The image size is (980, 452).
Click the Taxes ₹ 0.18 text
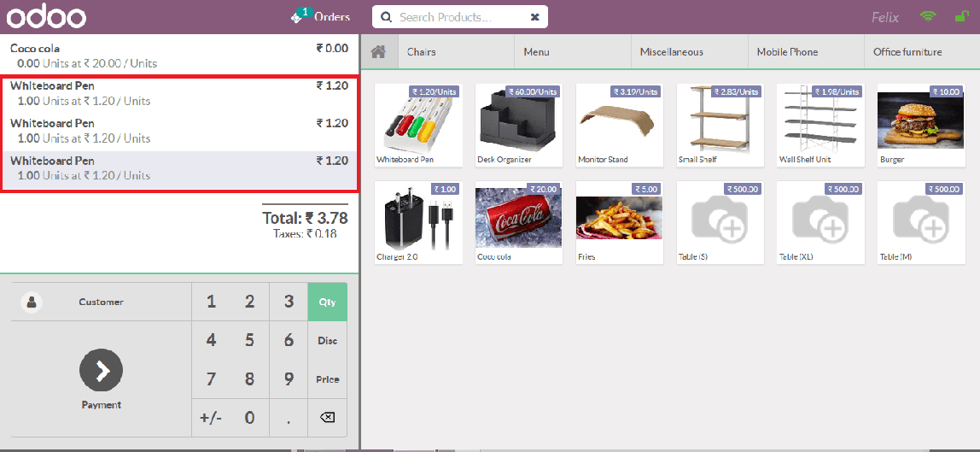point(305,234)
